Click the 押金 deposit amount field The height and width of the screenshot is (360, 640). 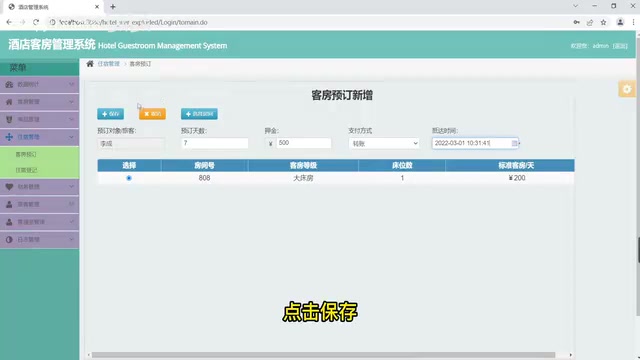point(304,143)
